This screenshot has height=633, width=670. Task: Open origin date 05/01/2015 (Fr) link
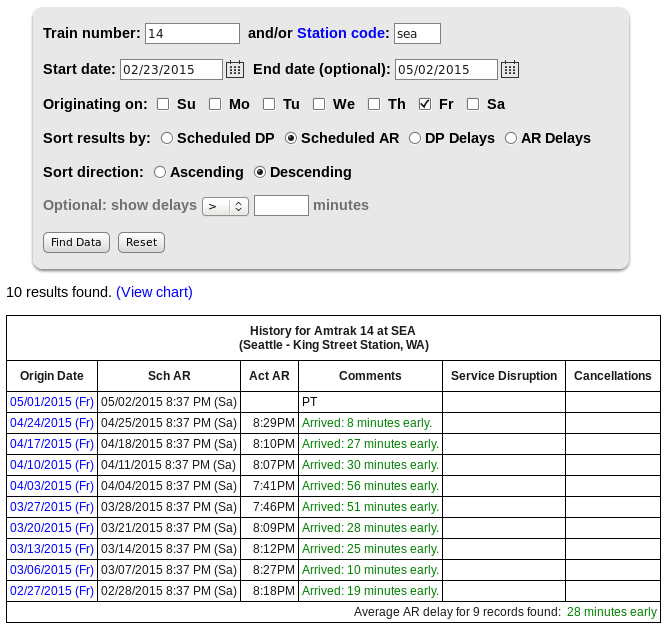point(52,402)
